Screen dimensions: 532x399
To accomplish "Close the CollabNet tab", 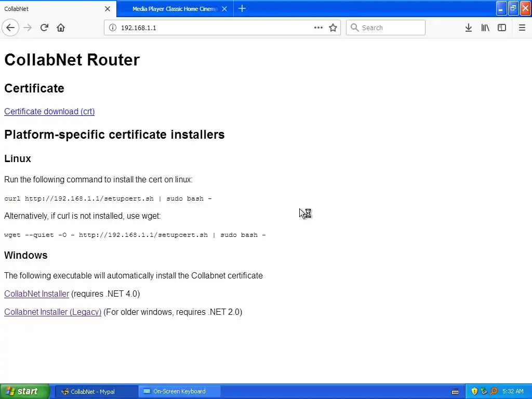I will pyautogui.click(x=108, y=9).
